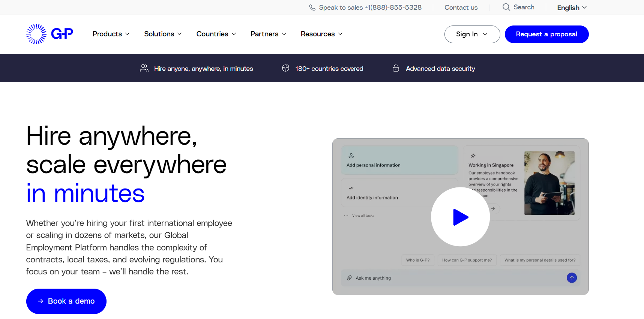Image resolution: width=644 pixels, height=319 pixels.
Task: Click the person icon on Add personal information
Action: click(x=351, y=156)
